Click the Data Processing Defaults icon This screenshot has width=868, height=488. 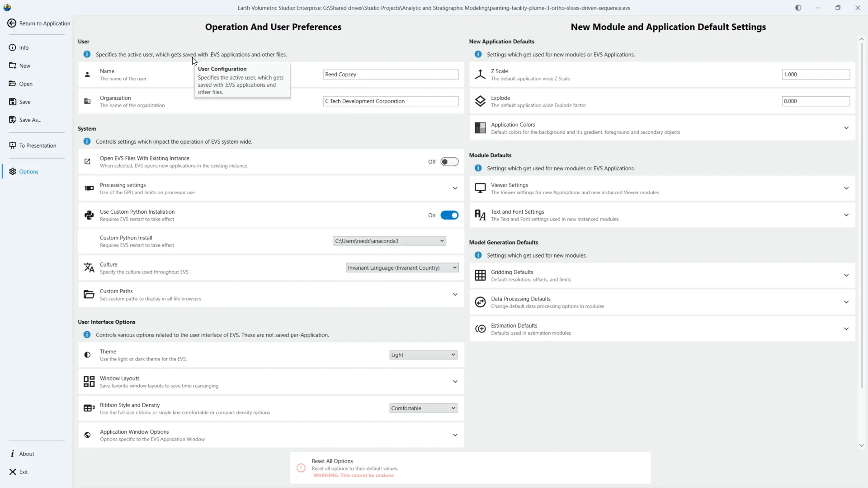pyautogui.click(x=480, y=302)
